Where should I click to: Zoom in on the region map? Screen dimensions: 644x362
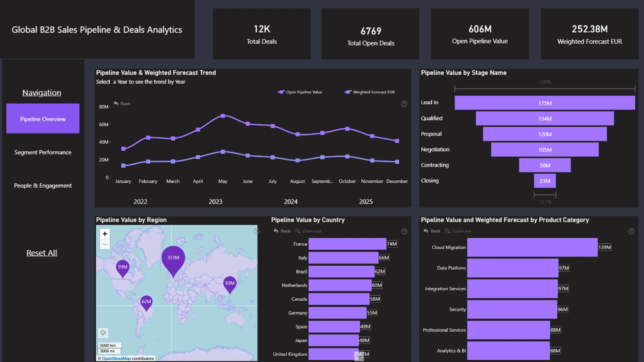[105, 234]
